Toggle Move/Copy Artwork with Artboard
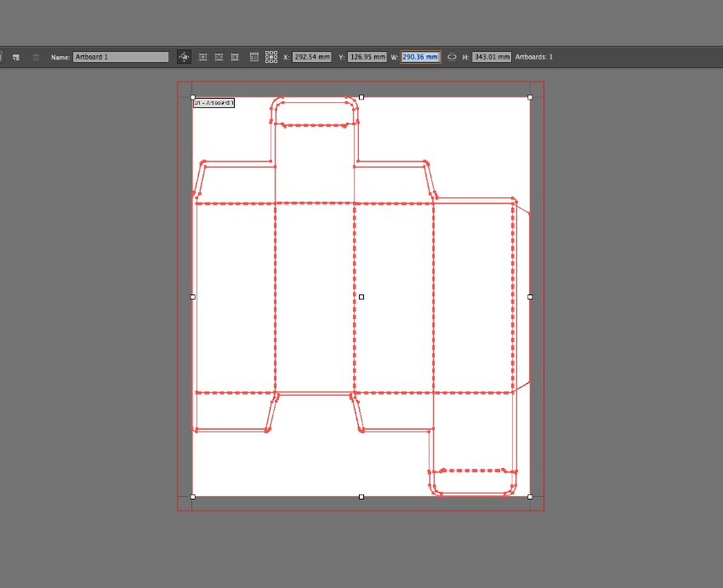The width and height of the screenshot is (723, 588). pos(184,57)
